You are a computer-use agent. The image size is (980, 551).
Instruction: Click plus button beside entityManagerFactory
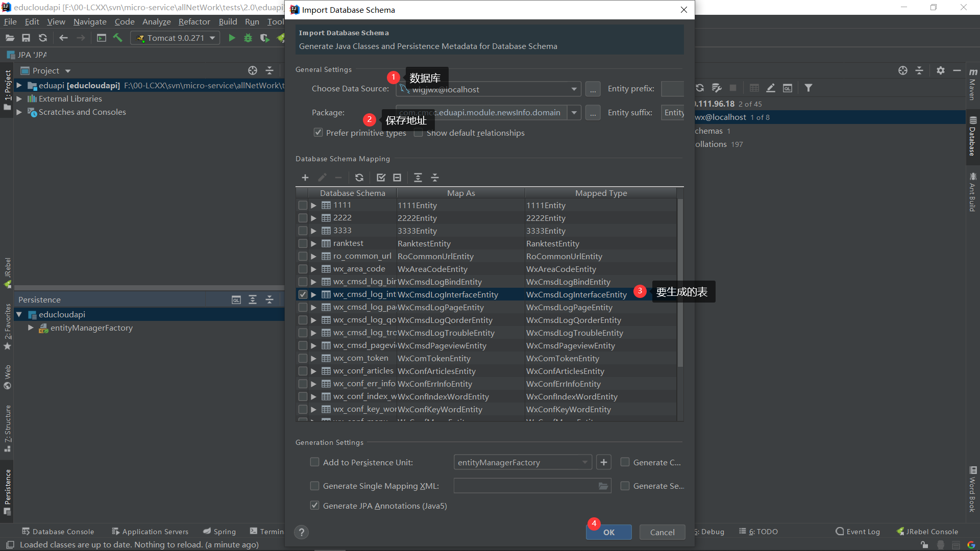pyautogui.click(x=604, y=462)
